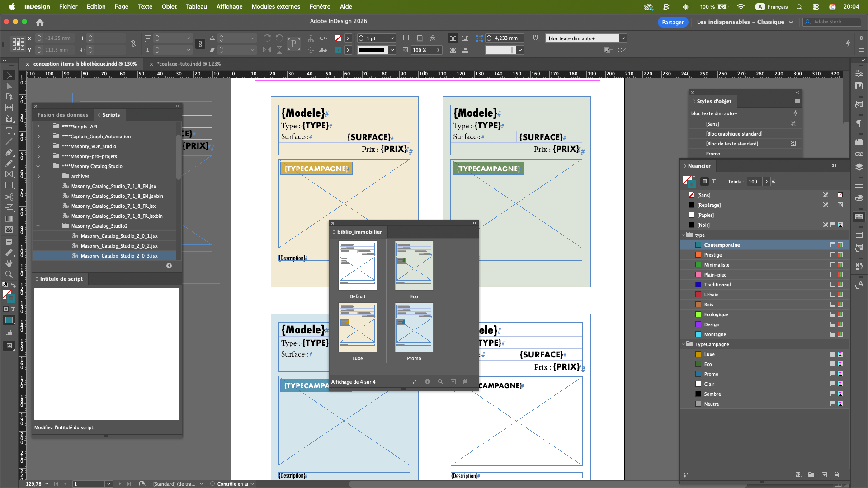This screenshot has height=488, width=868.
Task: Activate the Zoom tool
Action: [9, 274]
